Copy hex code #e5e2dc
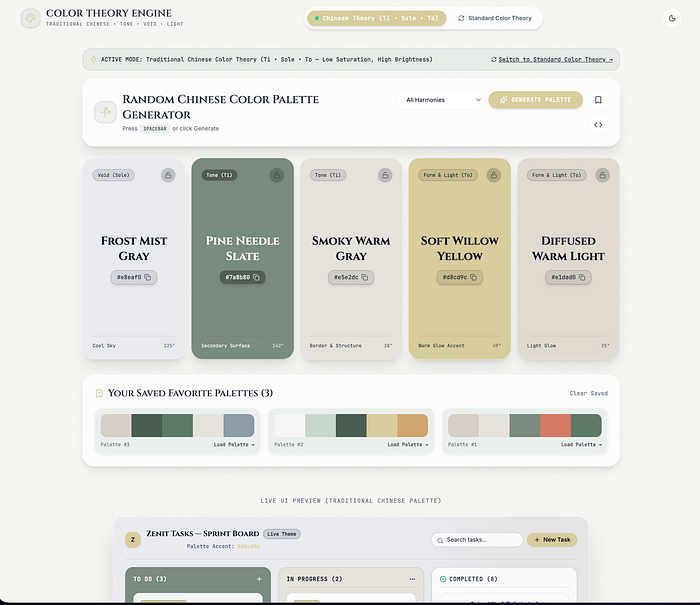Viewport: 700px width, 605px height. 351,277
